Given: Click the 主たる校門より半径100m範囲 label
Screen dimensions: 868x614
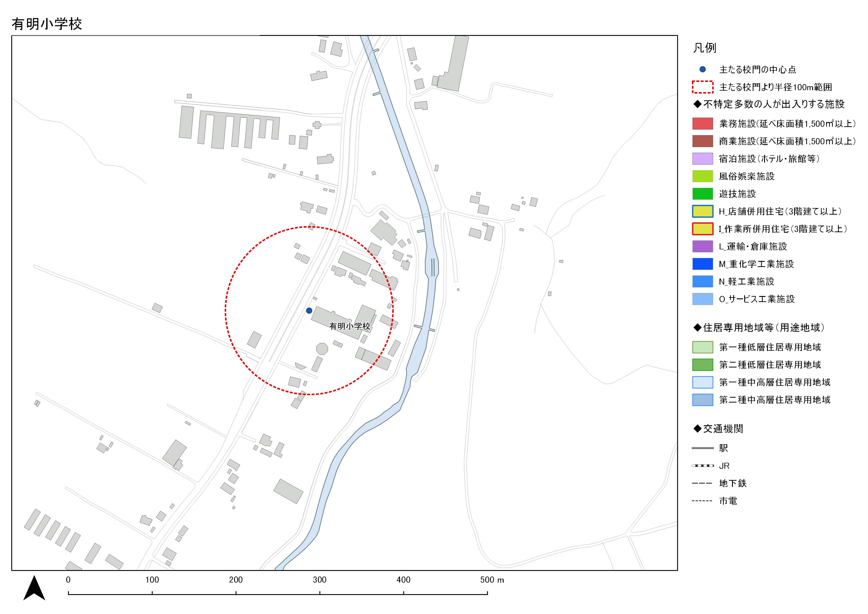Looking at the screenshot, I should coord(775,87).
